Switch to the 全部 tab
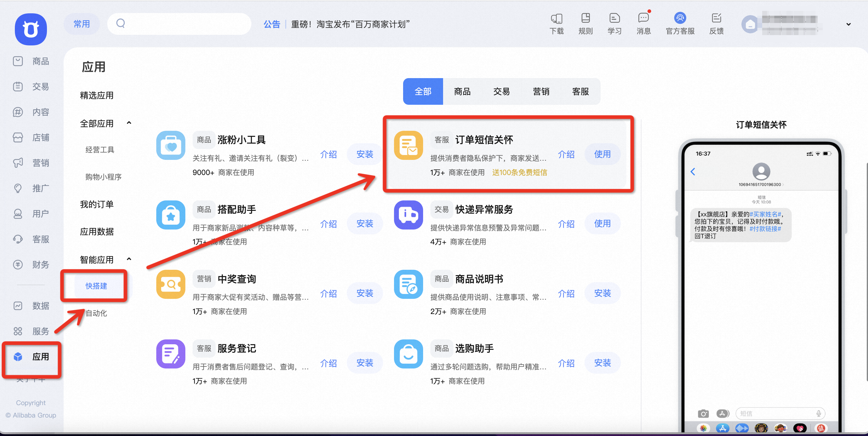This screenshot has width=868, height=436. pos(423,91)
